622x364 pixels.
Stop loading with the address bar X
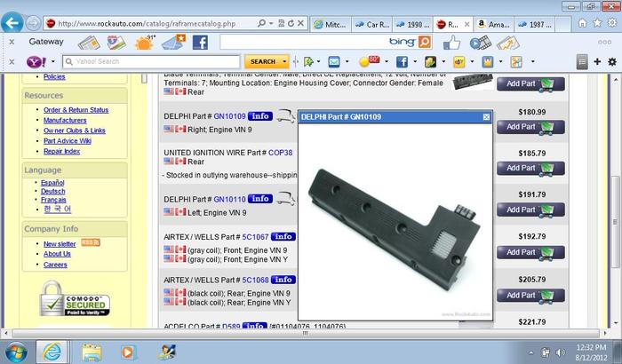300,23
